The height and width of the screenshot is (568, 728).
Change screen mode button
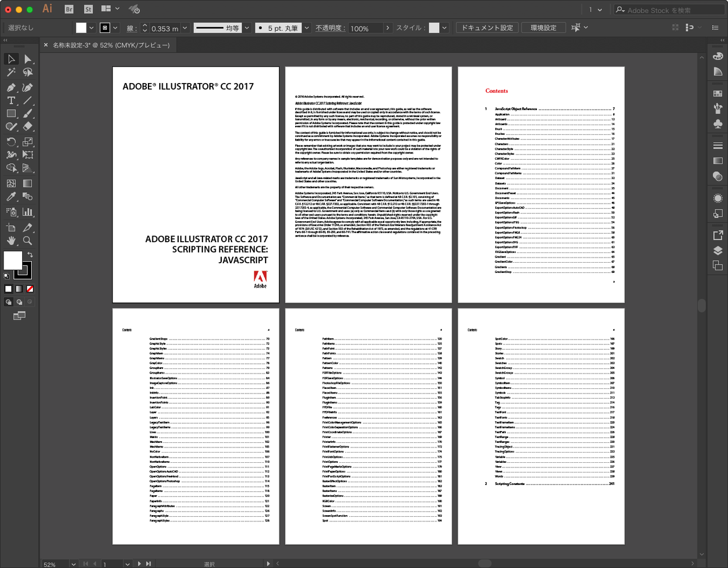19,316
